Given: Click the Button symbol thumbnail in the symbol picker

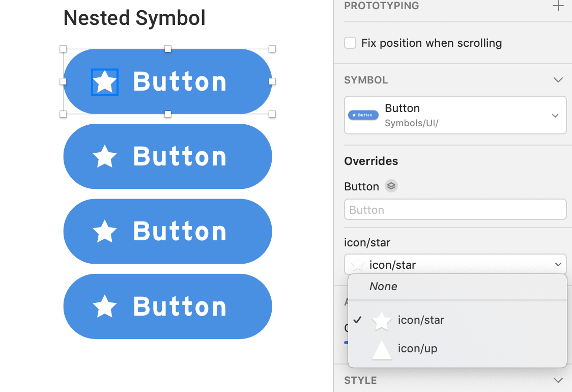Looking at the screenshot, I should (x=363, y=115).
